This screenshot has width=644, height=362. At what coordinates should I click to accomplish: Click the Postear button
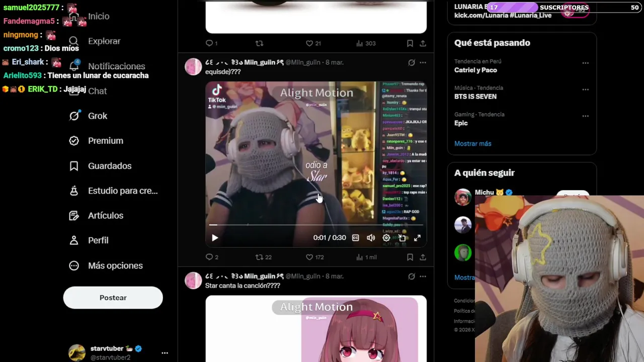coord(113,298)
